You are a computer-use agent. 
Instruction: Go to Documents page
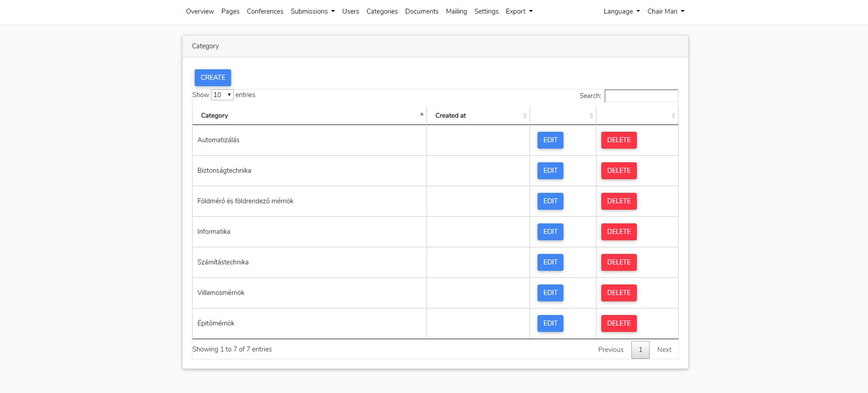[x=422, y=11]
